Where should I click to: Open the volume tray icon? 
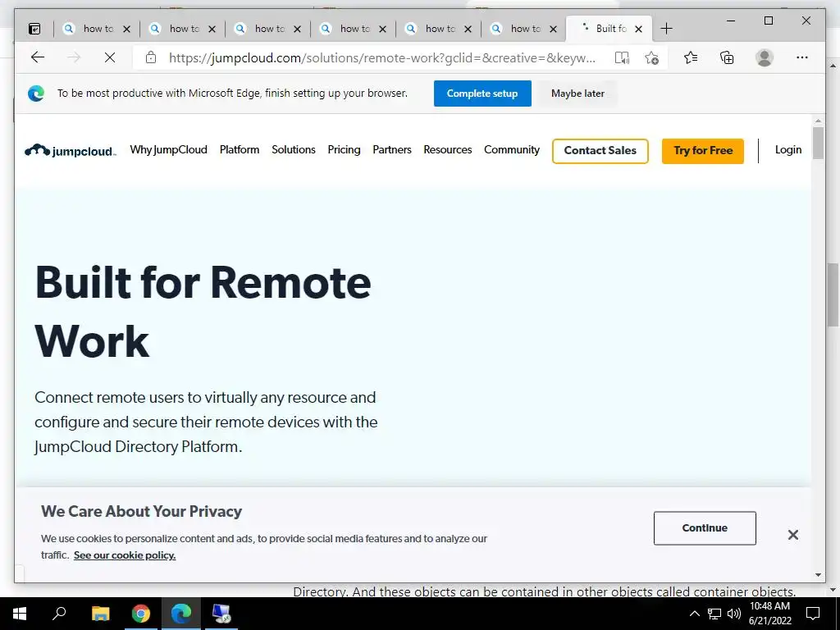[x=734, y=614]
